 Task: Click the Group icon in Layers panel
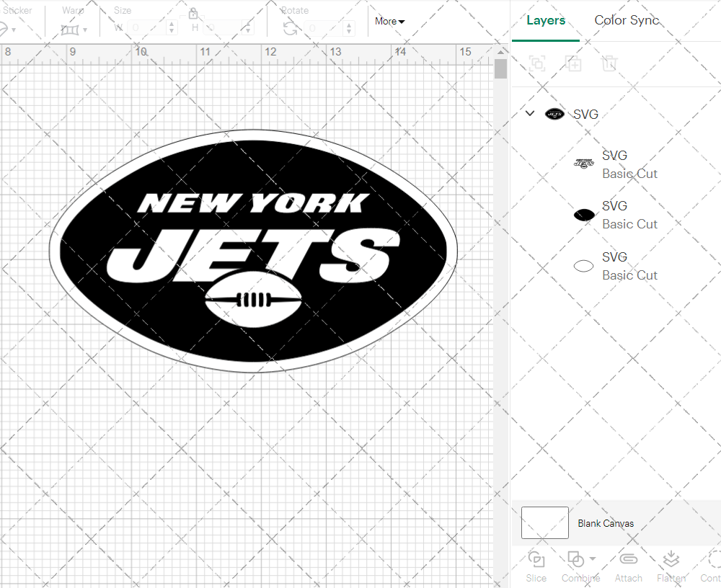pyautogui.click(x=537, y=63)
